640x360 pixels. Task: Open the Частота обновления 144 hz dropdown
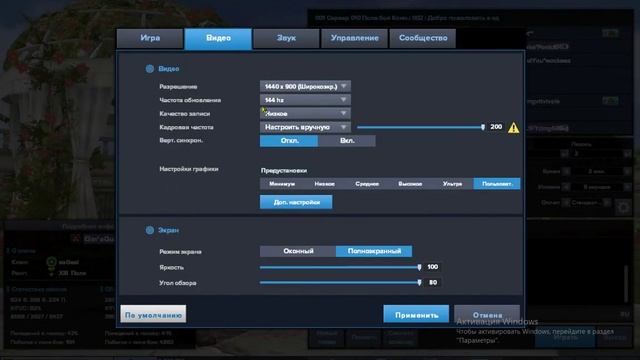click(x=305, y=100)
